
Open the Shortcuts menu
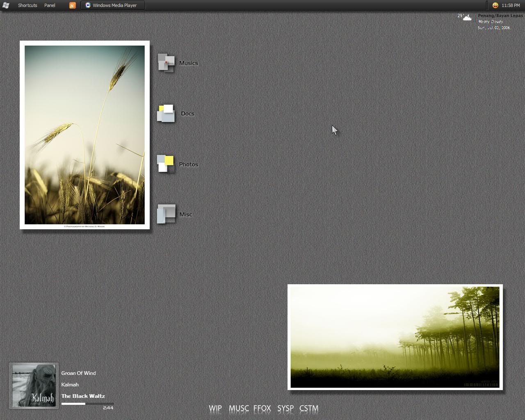pos(27,5)
